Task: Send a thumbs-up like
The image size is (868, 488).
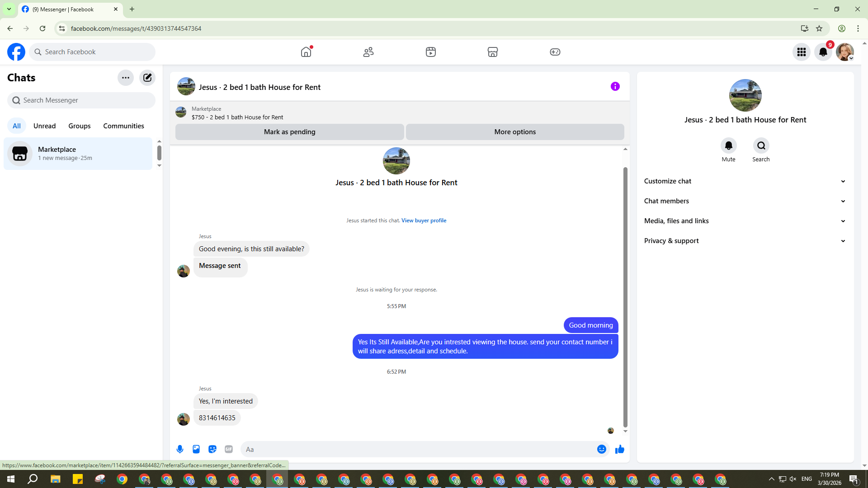Action: [619, 449]
